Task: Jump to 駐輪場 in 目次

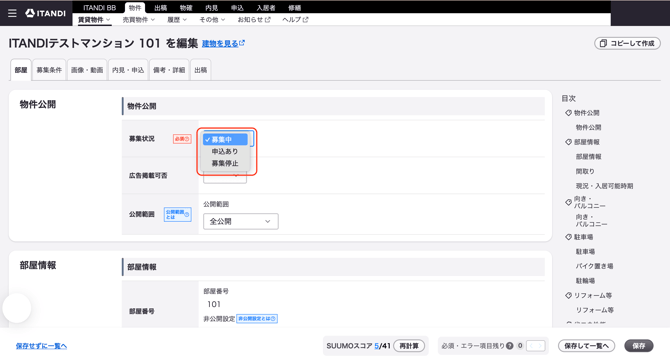Action: click(x=585, y=281)
